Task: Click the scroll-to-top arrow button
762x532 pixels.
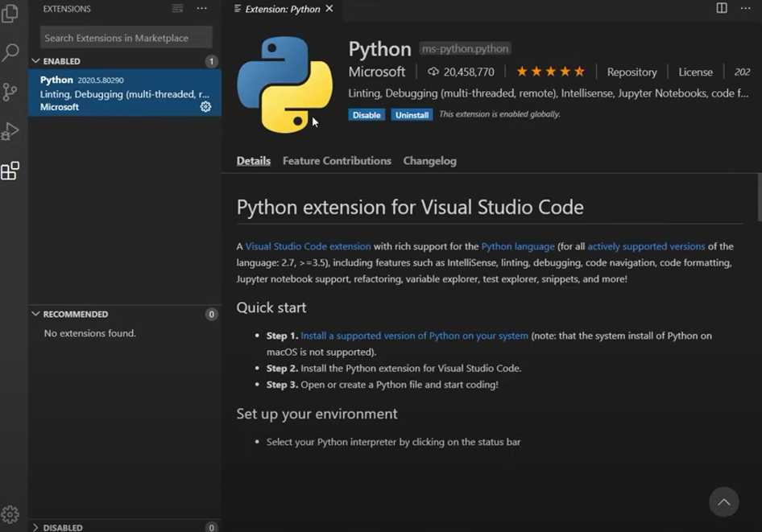Action: click(x=723, y=502)
